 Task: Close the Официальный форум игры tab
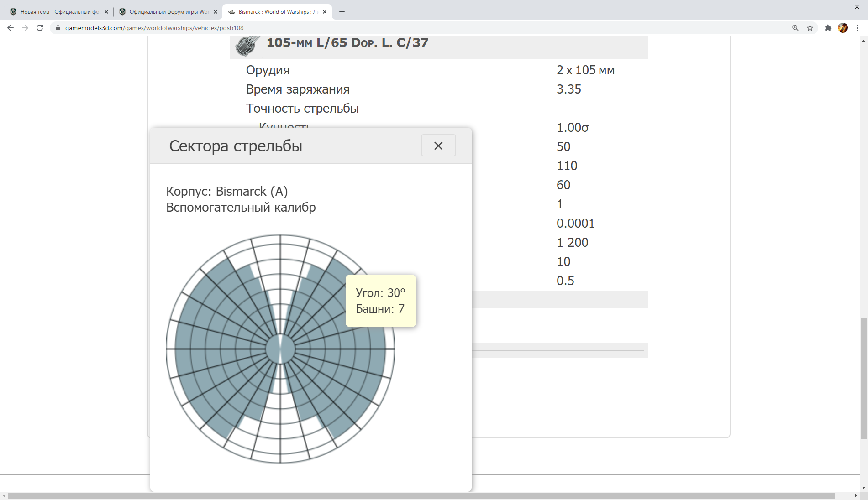pyautogui.click(x=216, y=12)
